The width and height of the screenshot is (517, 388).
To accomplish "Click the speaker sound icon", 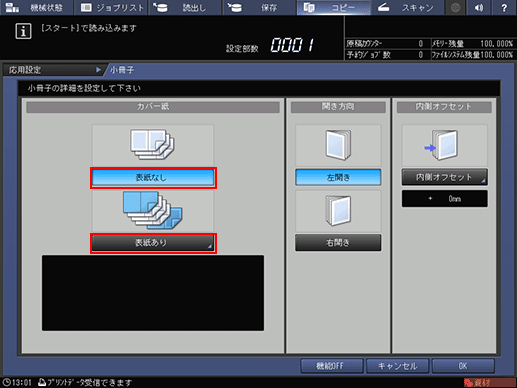I will click(x=479, y=8).
